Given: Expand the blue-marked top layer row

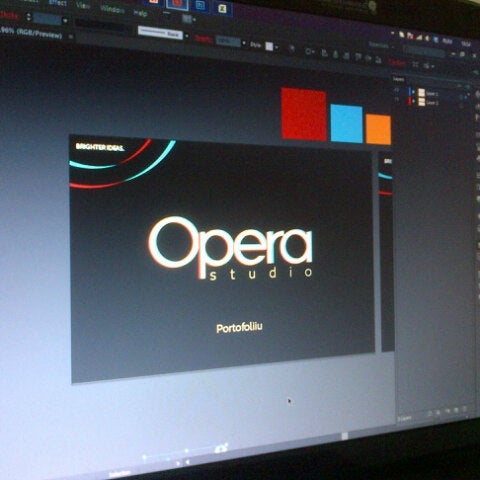Looking at the screenshot, I should click(x=414, y=91).
